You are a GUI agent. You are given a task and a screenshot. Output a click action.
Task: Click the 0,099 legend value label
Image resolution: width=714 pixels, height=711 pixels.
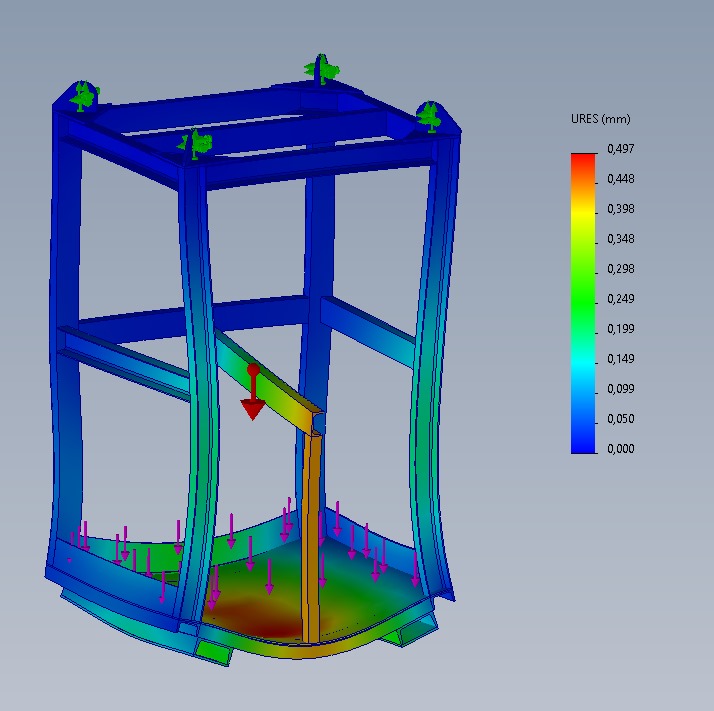[x=621, y=389]
